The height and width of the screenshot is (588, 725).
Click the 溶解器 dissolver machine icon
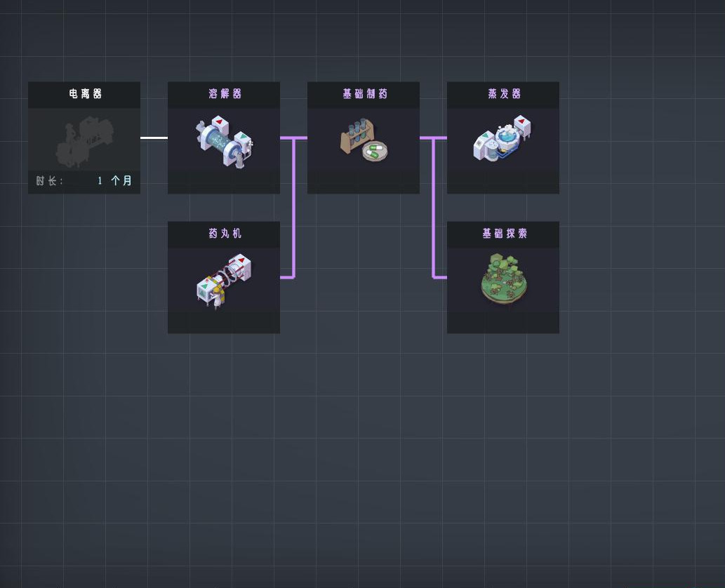point(224,140)
